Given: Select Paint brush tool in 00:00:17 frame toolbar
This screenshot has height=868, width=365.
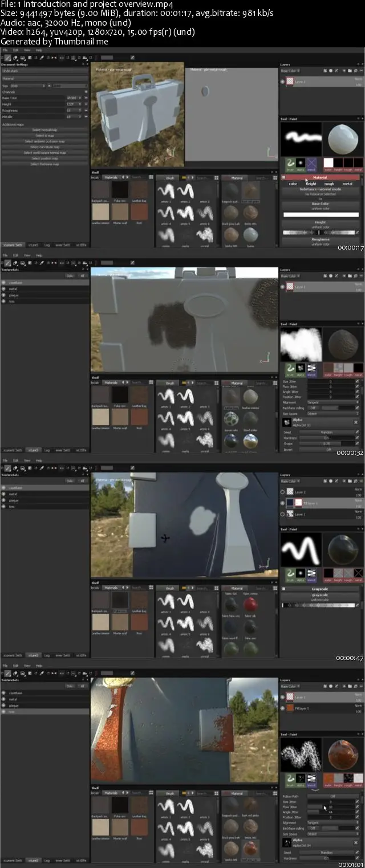Looking at the screenshot, I should tap(9, 58).
